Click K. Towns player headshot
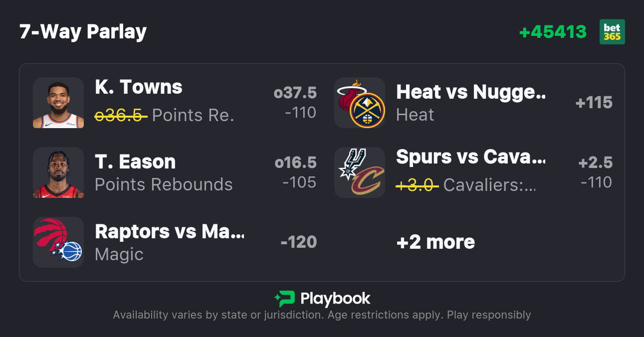This screenshot has height=337, width=644. [x=58, y=103]
